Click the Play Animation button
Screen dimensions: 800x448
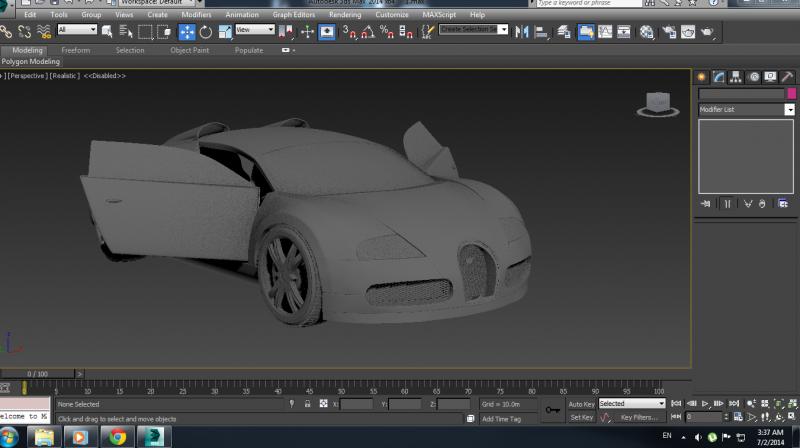coord(705,404)
